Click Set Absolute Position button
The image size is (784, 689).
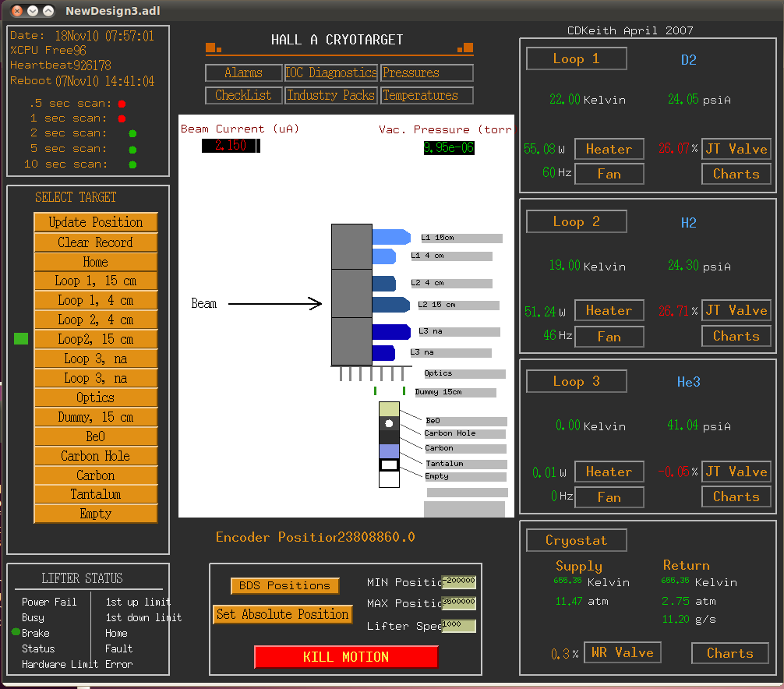point(282,614)
